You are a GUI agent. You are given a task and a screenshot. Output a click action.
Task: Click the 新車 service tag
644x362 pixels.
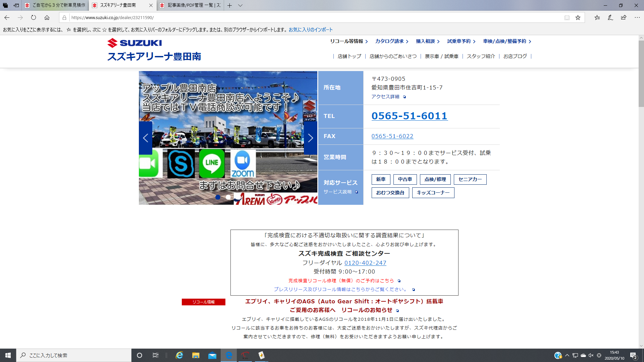coord(381,179)
